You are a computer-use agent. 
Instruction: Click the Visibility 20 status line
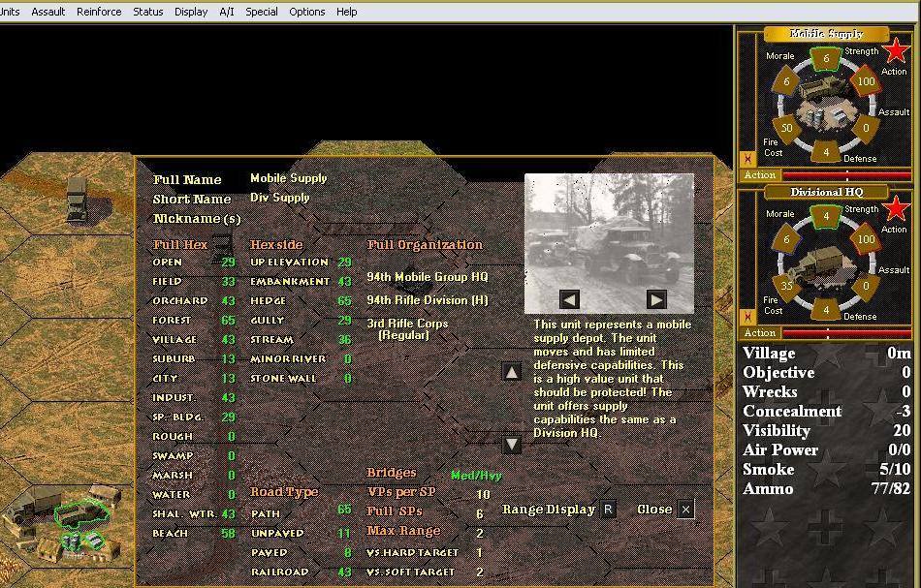(826, 431)
